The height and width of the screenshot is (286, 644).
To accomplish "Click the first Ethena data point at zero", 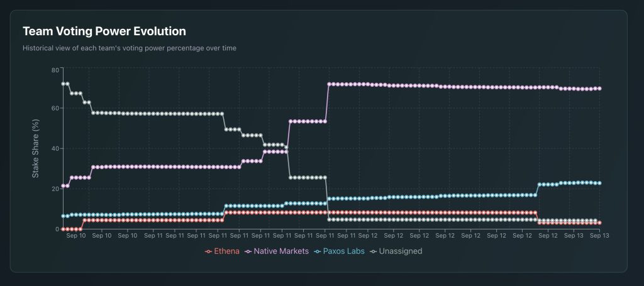I will click(x=63, y=229).
